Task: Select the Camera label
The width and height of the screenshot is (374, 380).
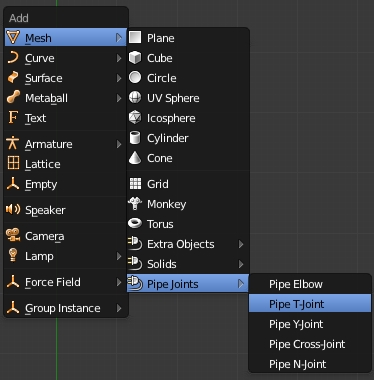Action: [x=45, y=236]
